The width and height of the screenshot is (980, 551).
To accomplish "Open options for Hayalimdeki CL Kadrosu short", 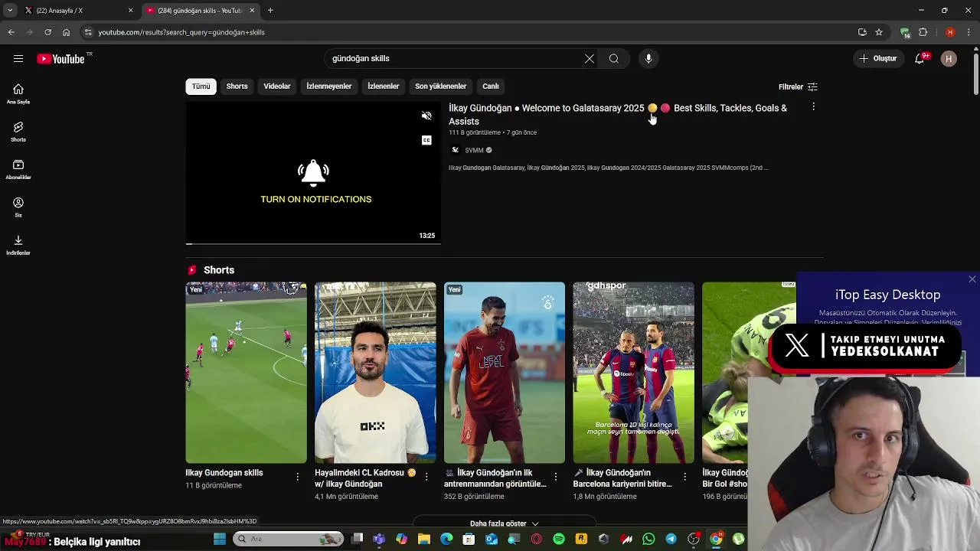I will 427,477.
